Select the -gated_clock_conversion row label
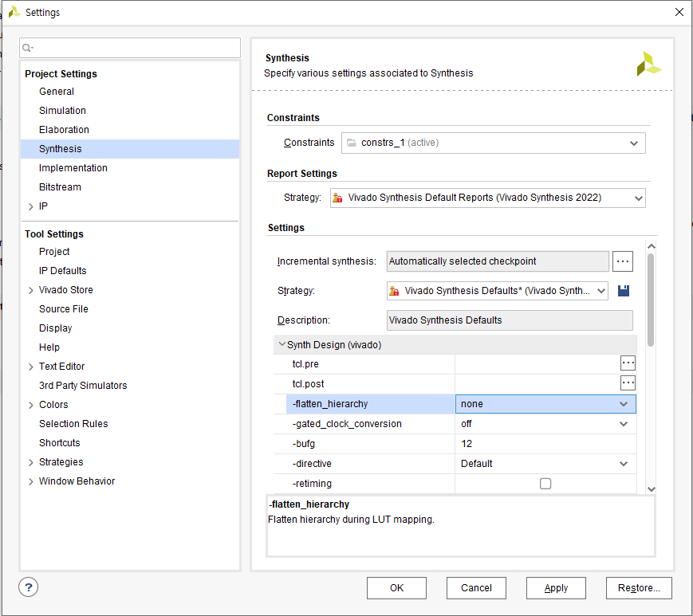Viewport: 693px width, 616px height. pyautogui.click(x=347, y=424)
